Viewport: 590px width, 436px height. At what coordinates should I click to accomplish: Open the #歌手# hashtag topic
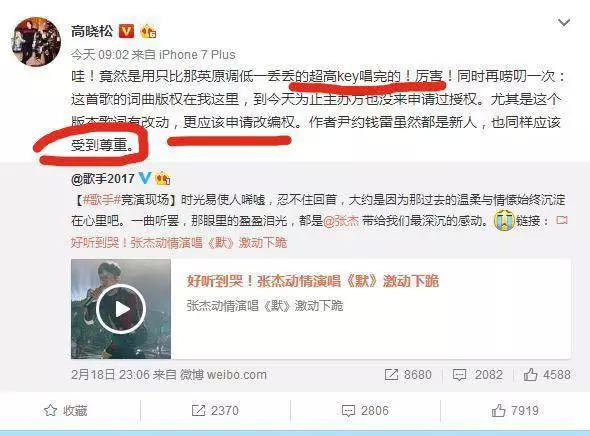(101, 199)
